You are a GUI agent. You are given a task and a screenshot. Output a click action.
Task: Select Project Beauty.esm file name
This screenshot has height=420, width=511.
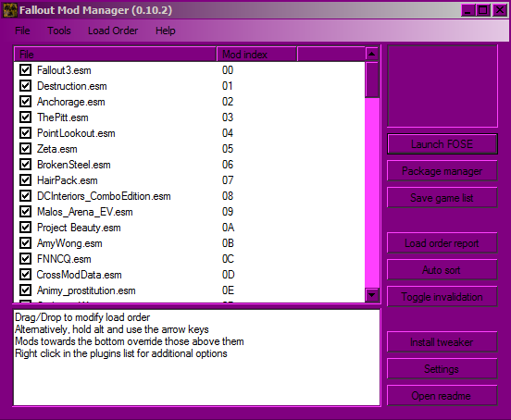(79, 228)
